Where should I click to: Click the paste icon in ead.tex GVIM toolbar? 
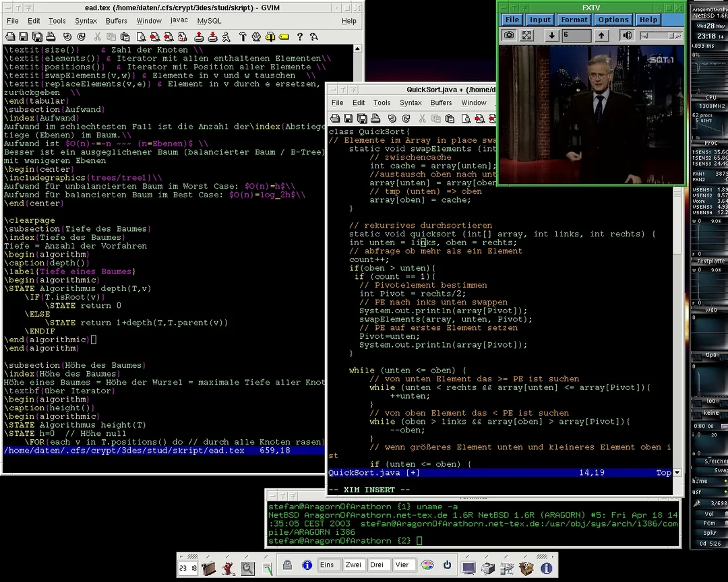(x=125, y=37)
